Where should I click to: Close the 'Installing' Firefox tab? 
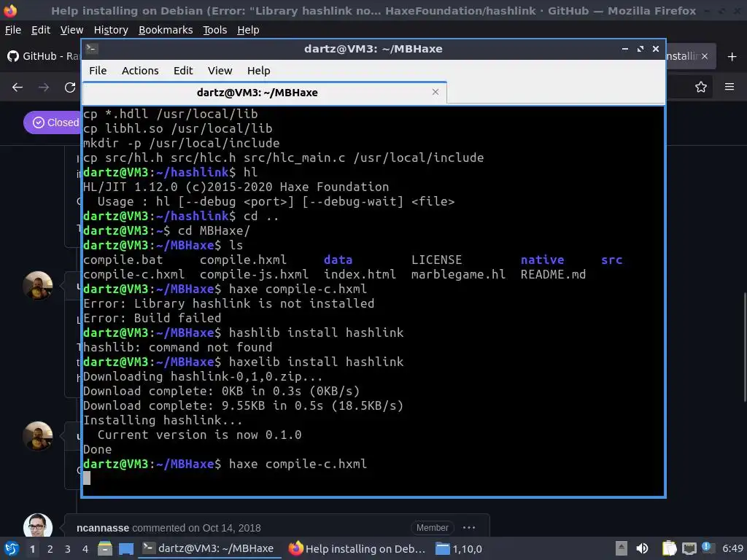(705, 56)
